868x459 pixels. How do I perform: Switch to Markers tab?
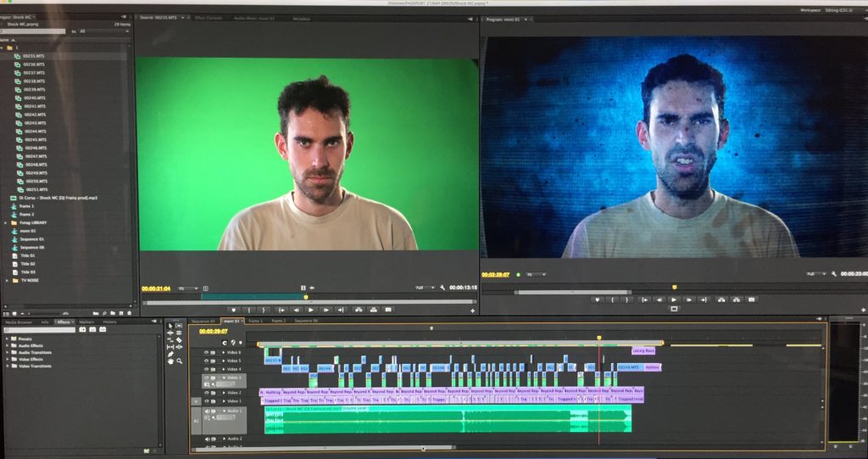click(86, 322)
